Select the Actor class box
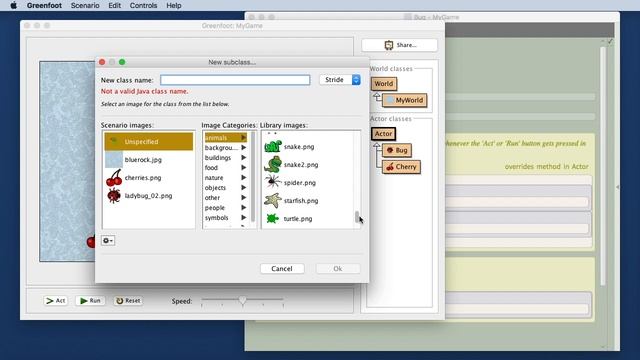This screenshot has width=640, height=360. [383, 133]
